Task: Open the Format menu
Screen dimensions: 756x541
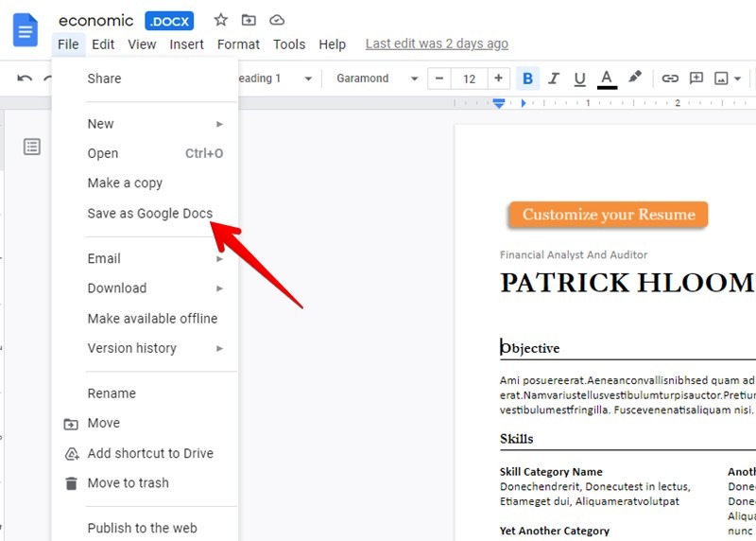Action: (238, 44)
